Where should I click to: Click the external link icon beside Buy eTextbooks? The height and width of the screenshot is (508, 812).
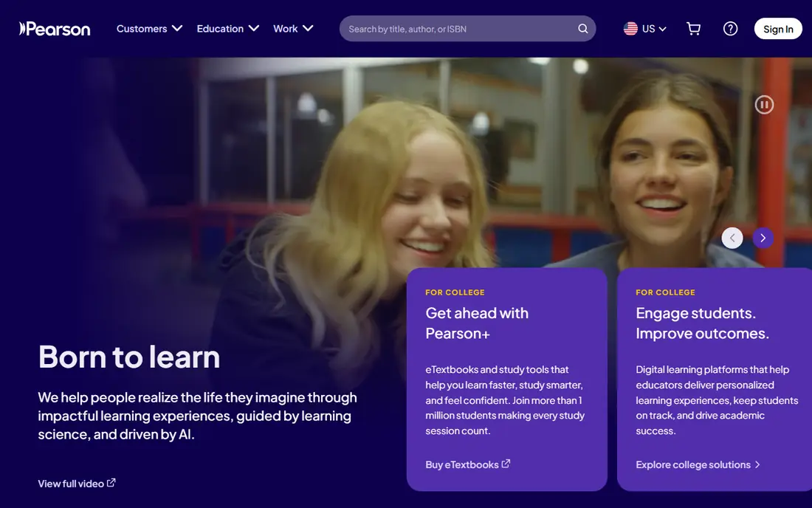point(506,464)
